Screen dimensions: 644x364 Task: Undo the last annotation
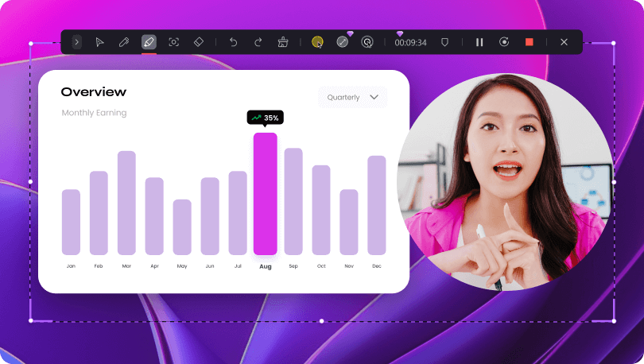point(233,42)
